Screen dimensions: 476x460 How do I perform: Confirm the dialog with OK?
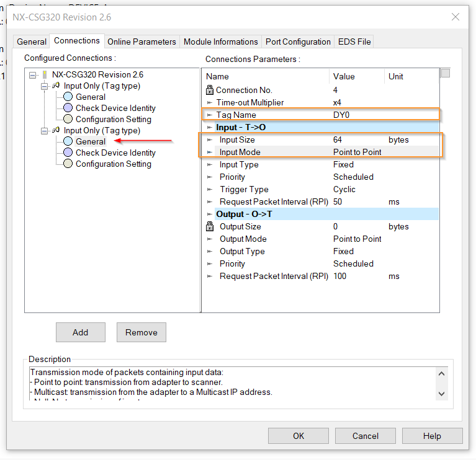pyautogui.click(x=299, y=436)
